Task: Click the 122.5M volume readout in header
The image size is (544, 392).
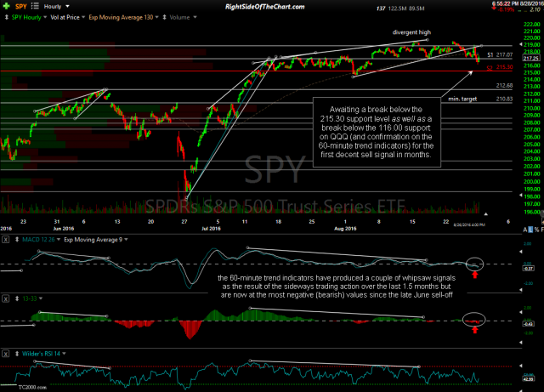Action: [x=397, y=9]
